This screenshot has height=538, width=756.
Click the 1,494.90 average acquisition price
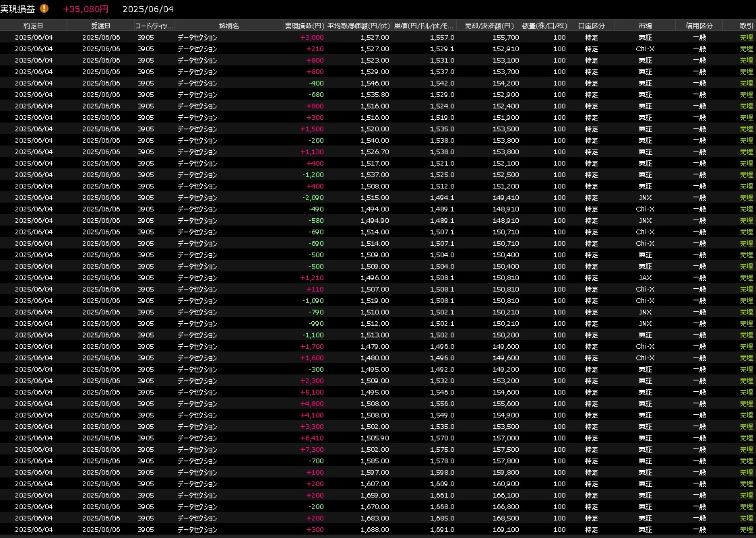point(375,221)
